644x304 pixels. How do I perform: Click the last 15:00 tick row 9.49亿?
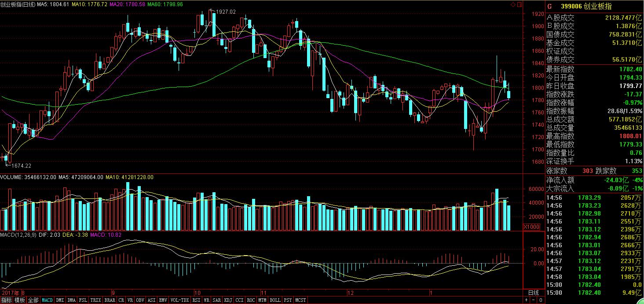[594, 293]
